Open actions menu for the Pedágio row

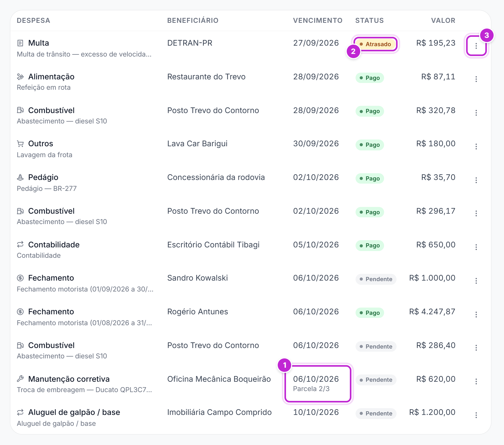[x=476, y=180]
